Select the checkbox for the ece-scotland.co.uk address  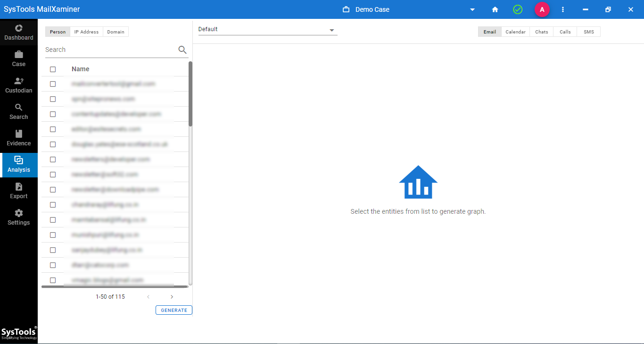click(x=53, y=144)
